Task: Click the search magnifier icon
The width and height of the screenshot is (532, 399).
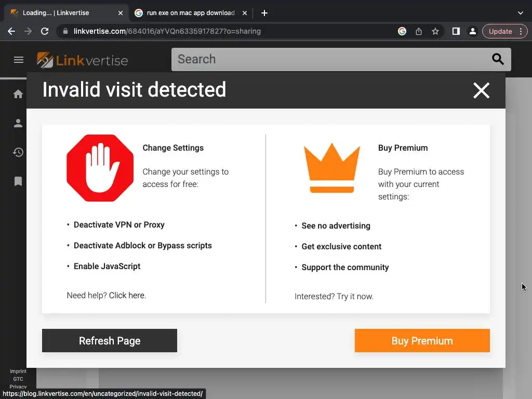Action: [x=498, y=59]
